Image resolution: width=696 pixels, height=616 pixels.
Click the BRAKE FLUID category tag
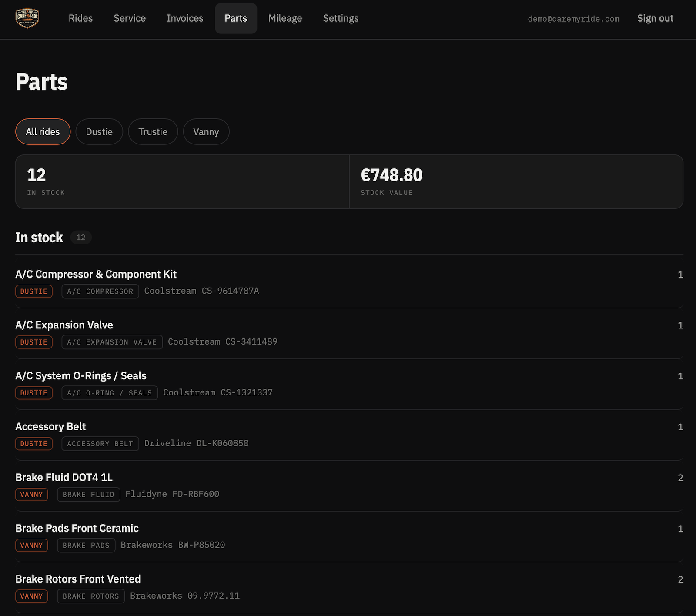click(x=88, y=495)
